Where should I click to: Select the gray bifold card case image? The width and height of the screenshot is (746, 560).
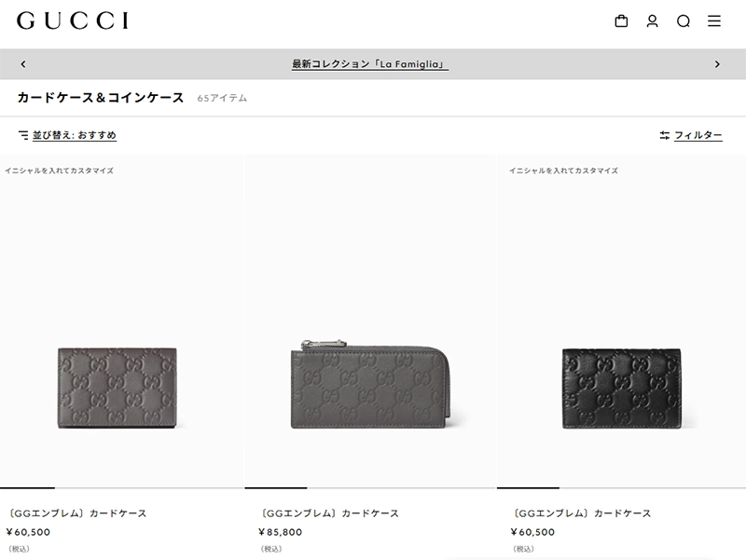click(117, 388)
